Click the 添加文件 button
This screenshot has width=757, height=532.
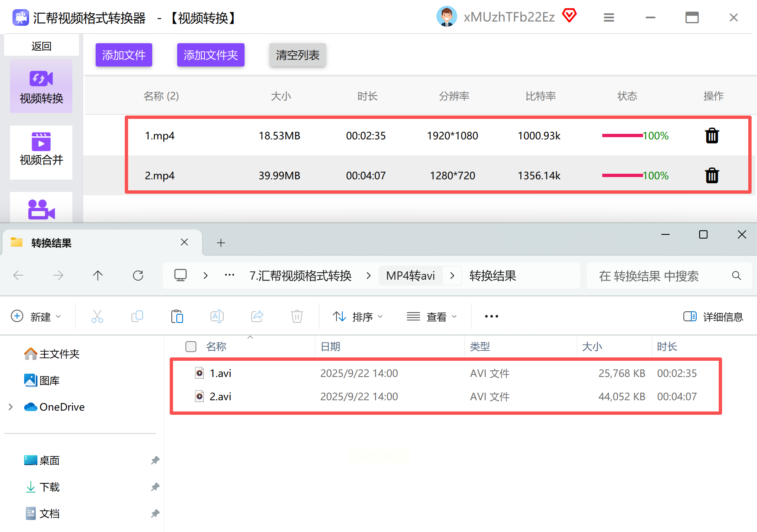point(124,55)
